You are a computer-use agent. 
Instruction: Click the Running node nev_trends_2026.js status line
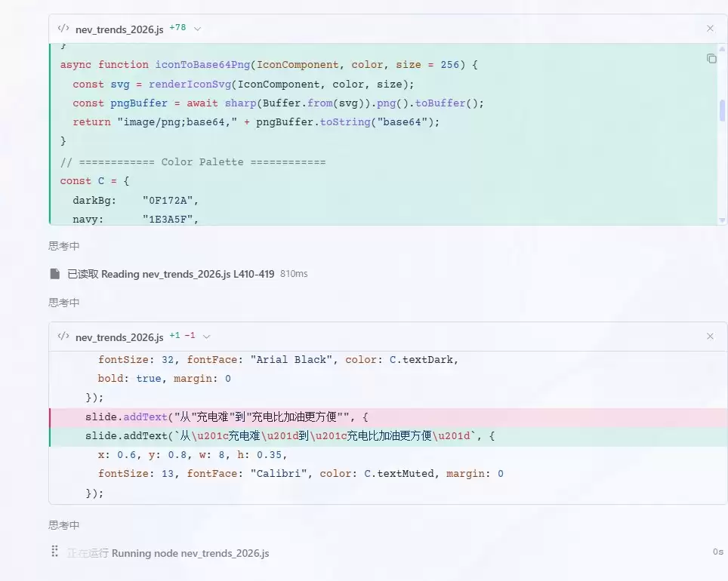coord(168,553)
